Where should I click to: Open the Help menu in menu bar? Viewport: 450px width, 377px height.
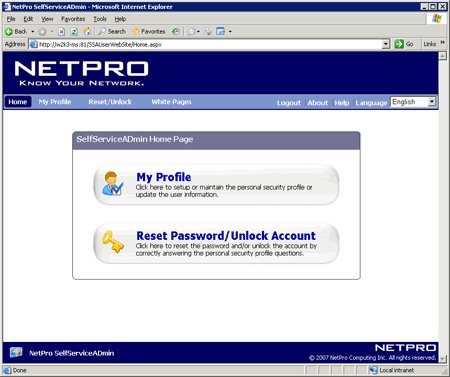pyautogui.click(x=120, y=19)
